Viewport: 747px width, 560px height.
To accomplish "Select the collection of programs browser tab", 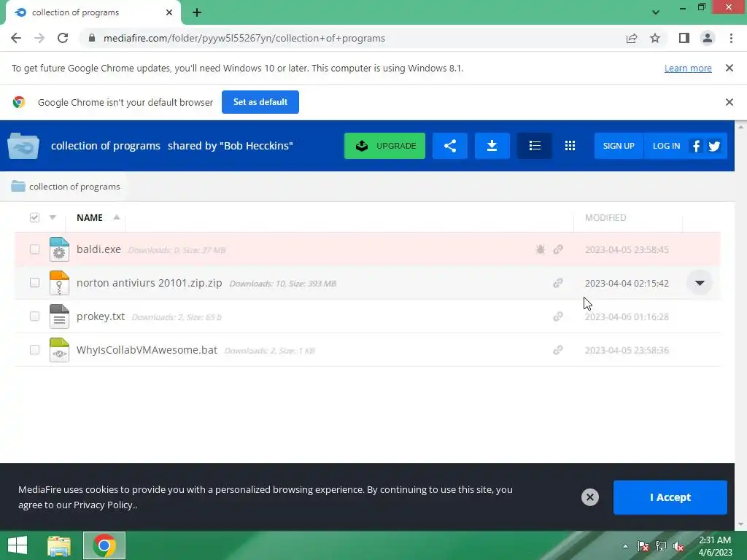I will click(93, 13).
